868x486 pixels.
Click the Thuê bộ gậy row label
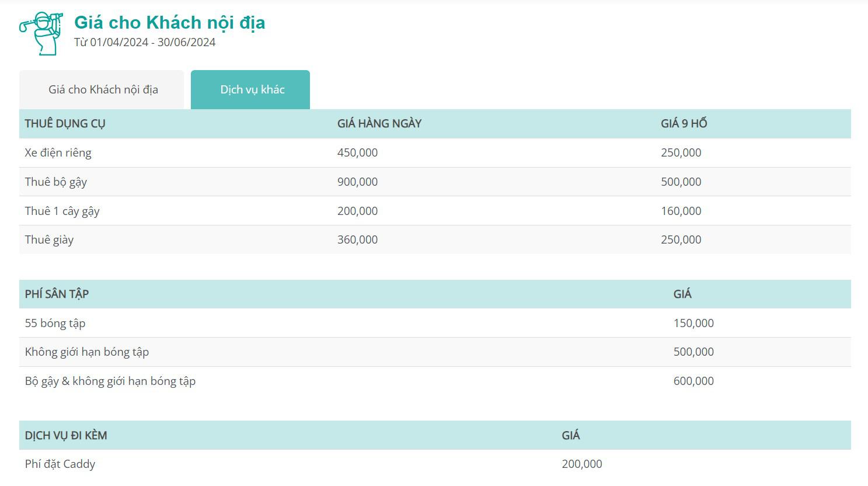(55, 182)
